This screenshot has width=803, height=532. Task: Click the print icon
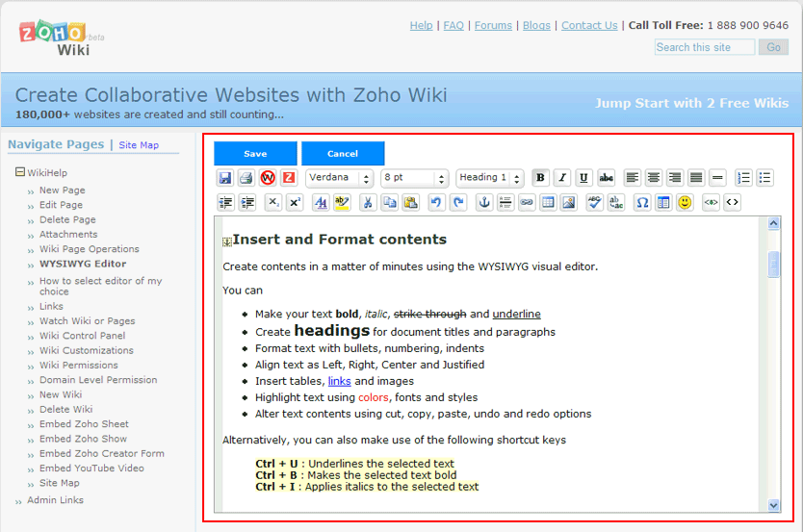tap(246, 178)
